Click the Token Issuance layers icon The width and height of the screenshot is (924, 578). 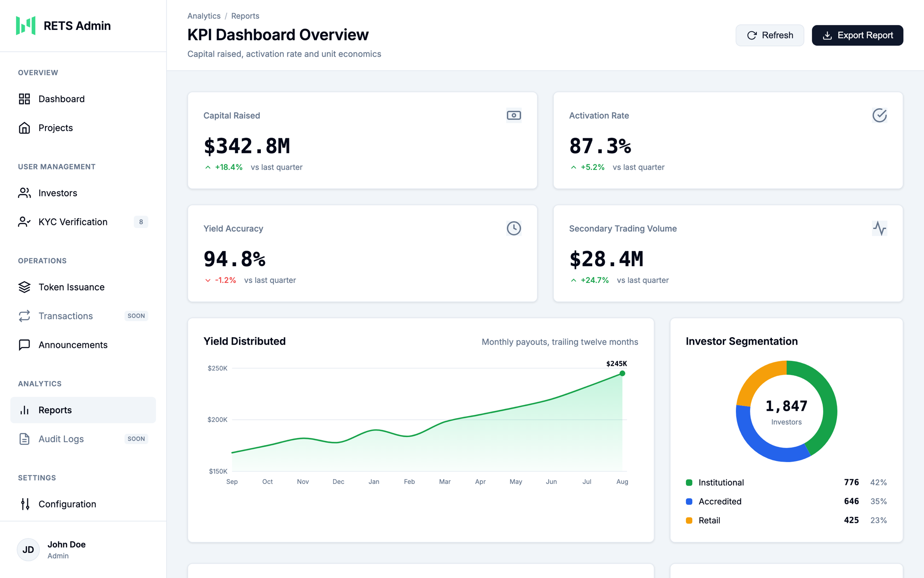(24, 287)
